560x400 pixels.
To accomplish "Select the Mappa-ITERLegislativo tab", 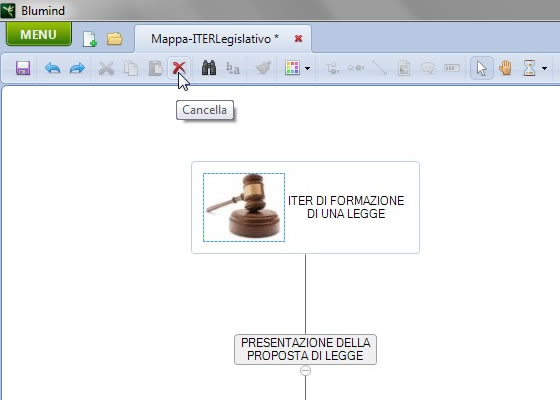I will [x=215, y=39].
